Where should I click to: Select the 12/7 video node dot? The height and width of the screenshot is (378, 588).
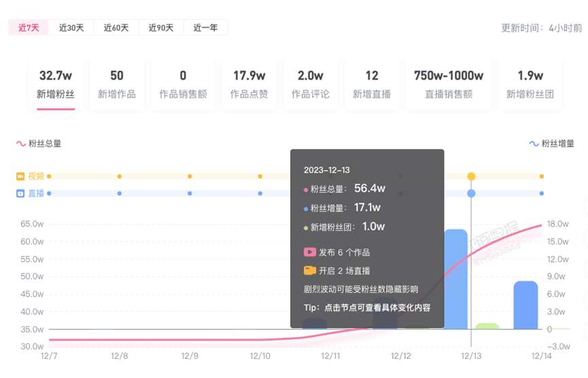pos(49,176)
